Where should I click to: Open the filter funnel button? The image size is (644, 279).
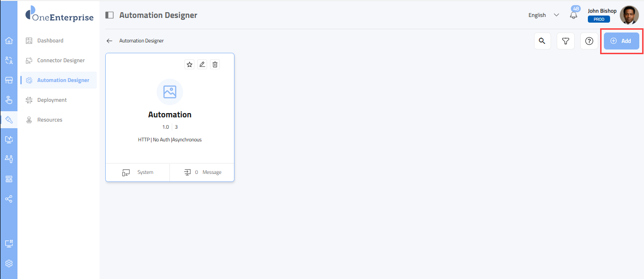coord(565,41)
